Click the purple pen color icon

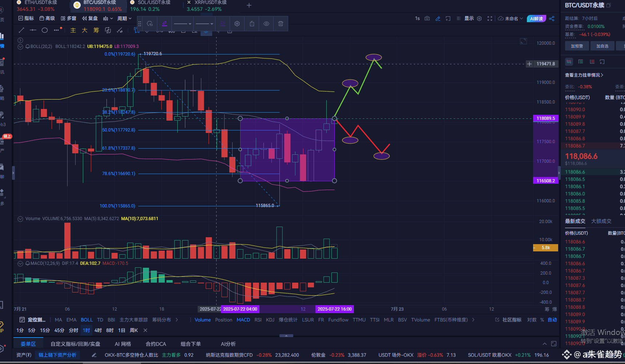pyautogui.click(x=165, y=24)
